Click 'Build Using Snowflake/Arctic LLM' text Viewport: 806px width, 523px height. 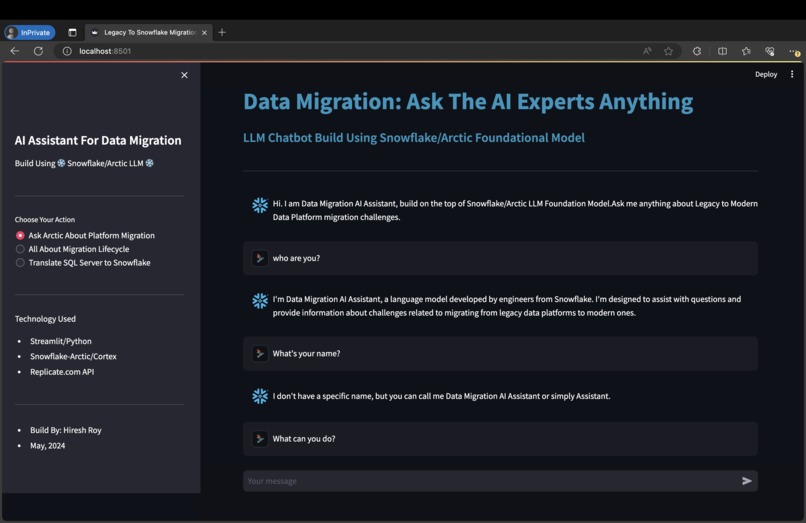(x=84, y=163)
